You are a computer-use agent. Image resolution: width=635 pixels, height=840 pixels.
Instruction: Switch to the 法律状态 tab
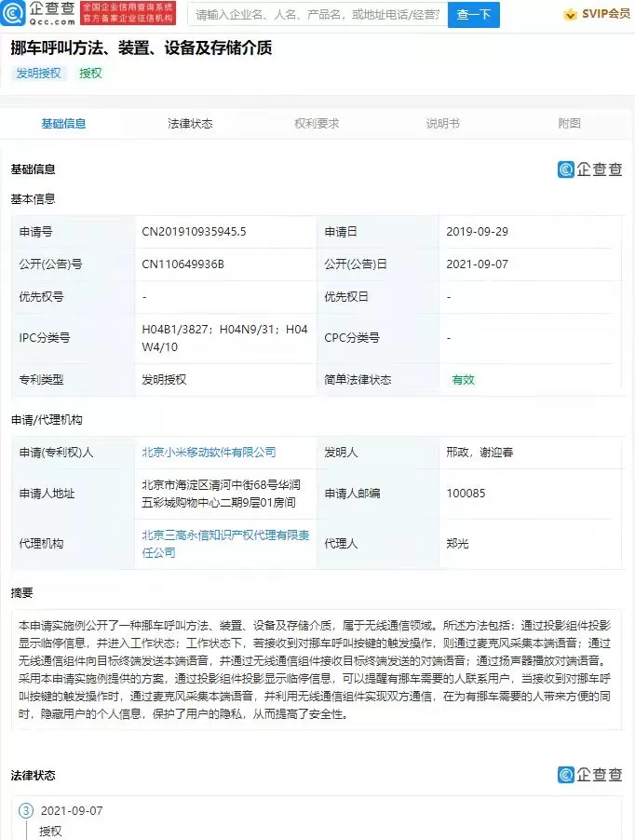[190, 124]
